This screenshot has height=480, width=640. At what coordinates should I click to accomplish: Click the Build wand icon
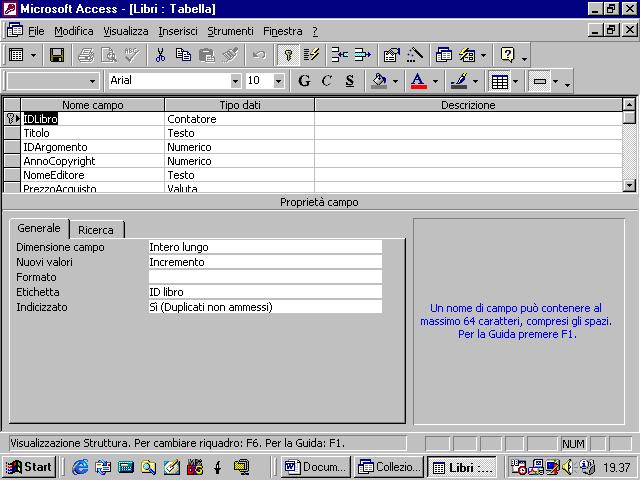coord(415,55)
